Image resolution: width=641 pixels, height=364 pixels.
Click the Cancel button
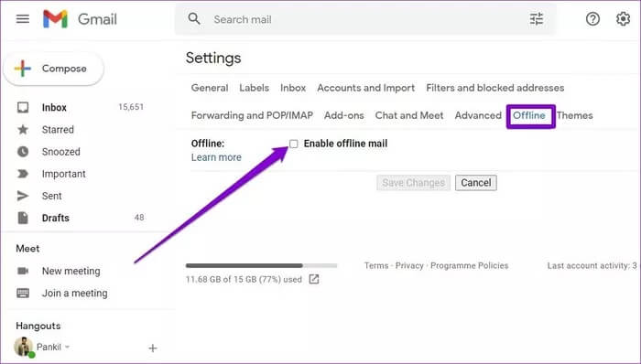476,183
